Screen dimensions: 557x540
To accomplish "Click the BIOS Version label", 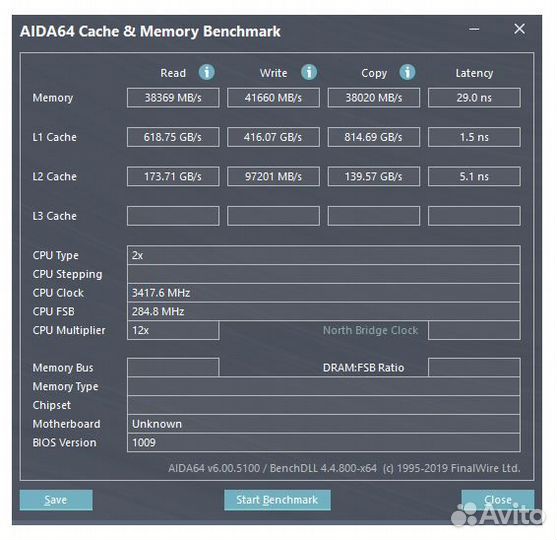I will pos(64,443).
